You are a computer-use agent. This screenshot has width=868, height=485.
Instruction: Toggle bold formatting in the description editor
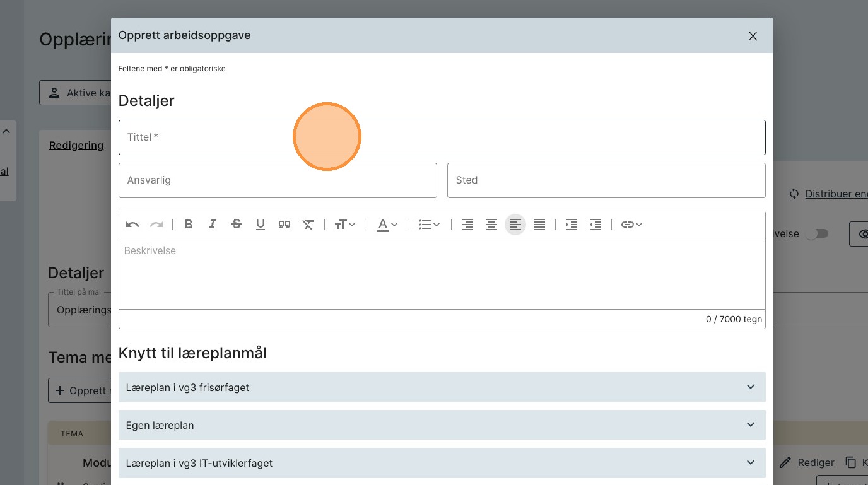pyautogui.click(x=189, y=225)
